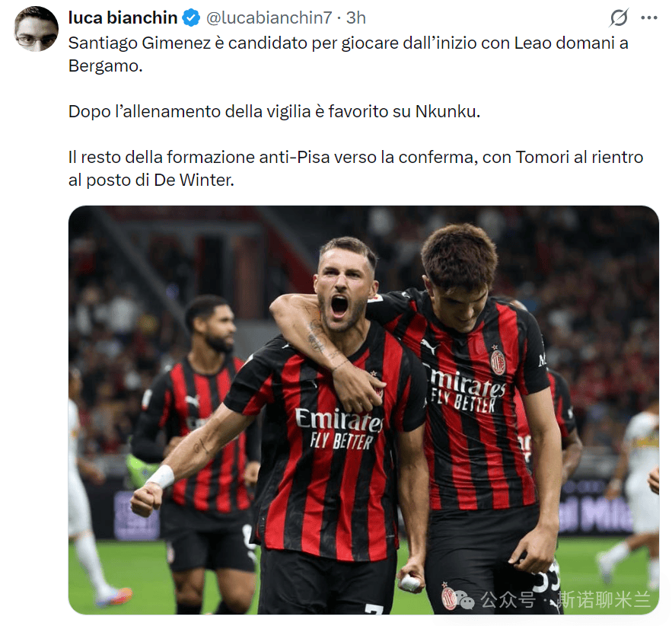Click the blue verified badge
The width and height of the screenshot is (672, 626).
191,18
